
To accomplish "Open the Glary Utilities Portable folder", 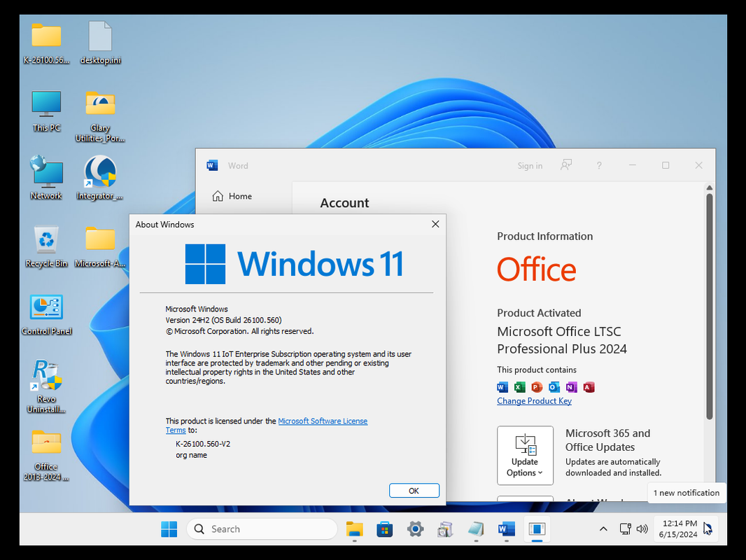I will point(100,103).
